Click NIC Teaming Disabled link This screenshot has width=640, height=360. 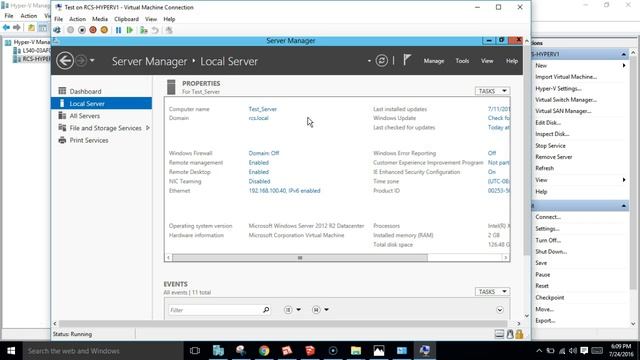click(259, 181)
